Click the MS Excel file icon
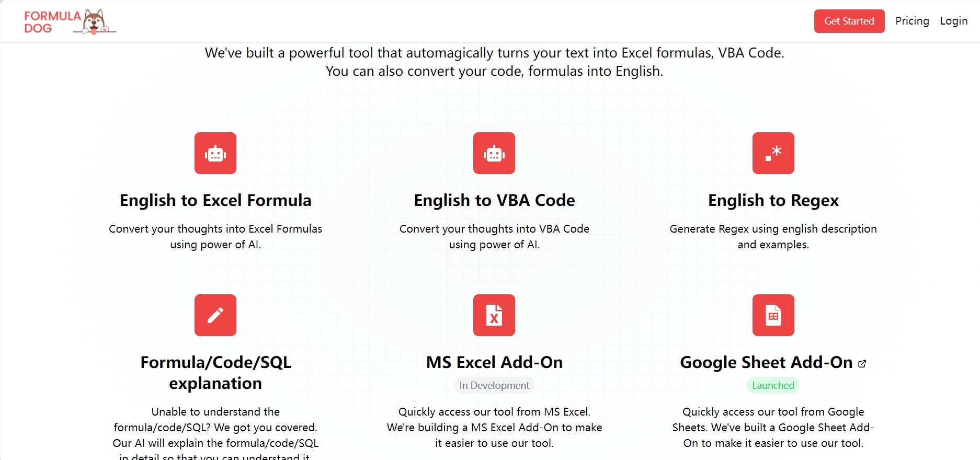Viewport: 980px width, 460px height. tap(494, 315)
